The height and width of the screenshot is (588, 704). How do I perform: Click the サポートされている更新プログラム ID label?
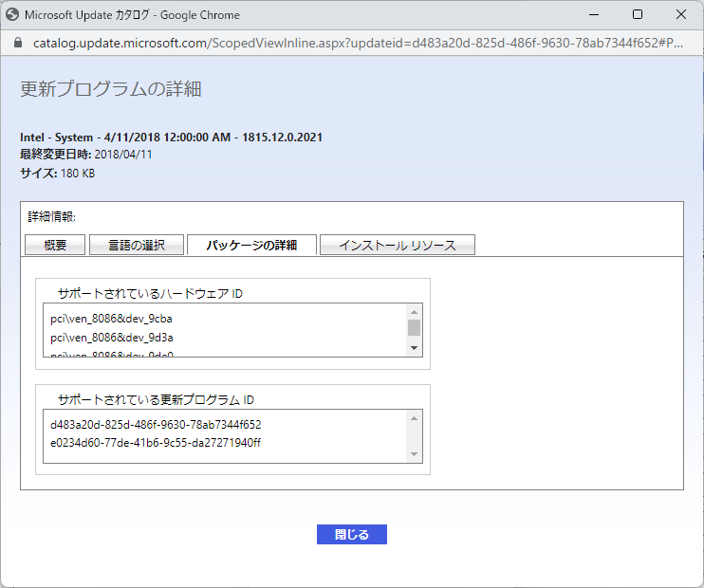click(x=156, y=399)
